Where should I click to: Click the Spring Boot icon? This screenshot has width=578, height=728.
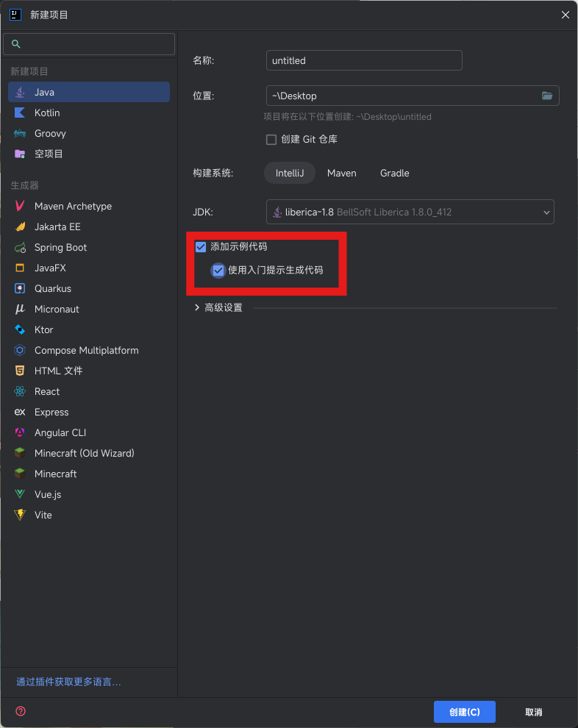click(x=20, y=247)
